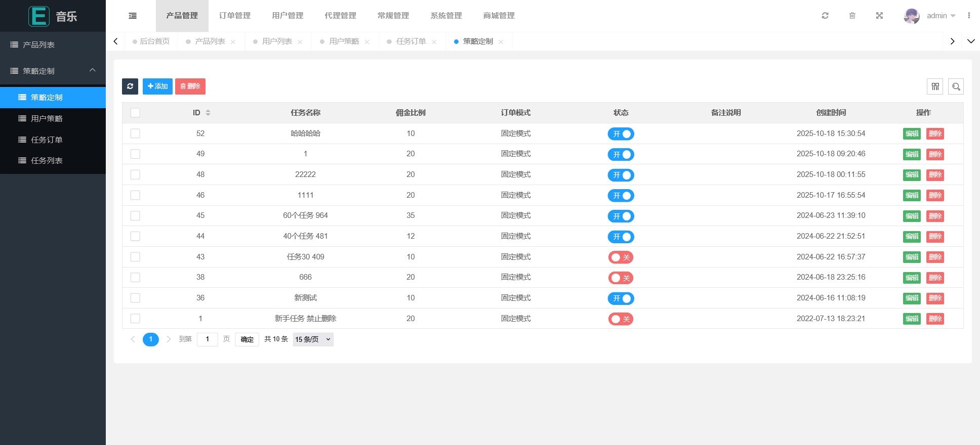This screenshot has height=445, width=980.
Task: Turn off status switch for ID 52
Action: (621, 134)
